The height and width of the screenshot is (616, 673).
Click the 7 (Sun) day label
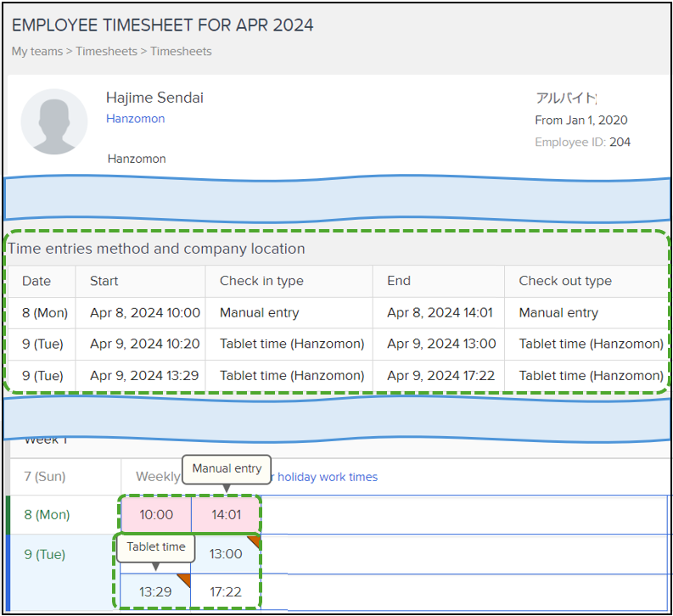click(44, 477)
